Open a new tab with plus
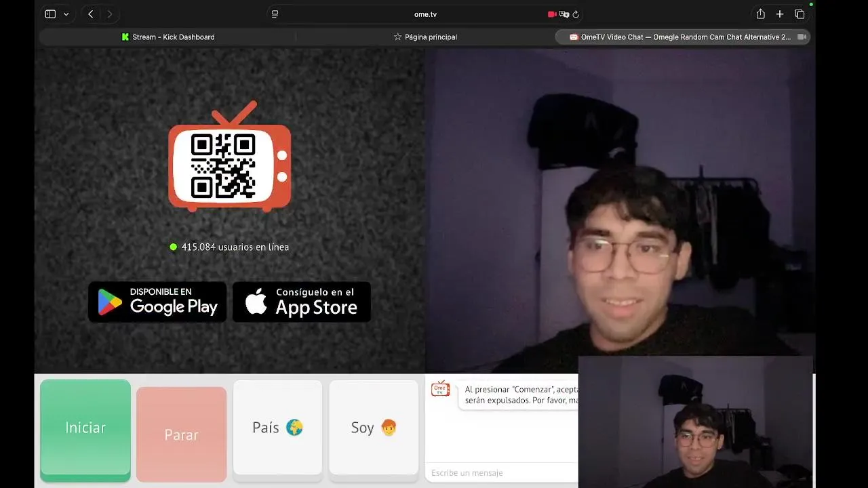The height and width of the screenshot is (488, 868). [x=780, y=14]
